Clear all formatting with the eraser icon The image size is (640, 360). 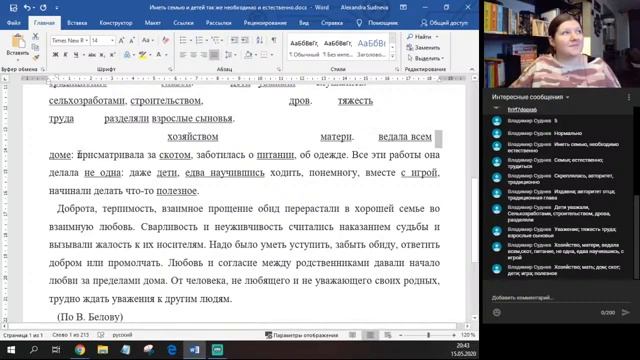(165, 40)
